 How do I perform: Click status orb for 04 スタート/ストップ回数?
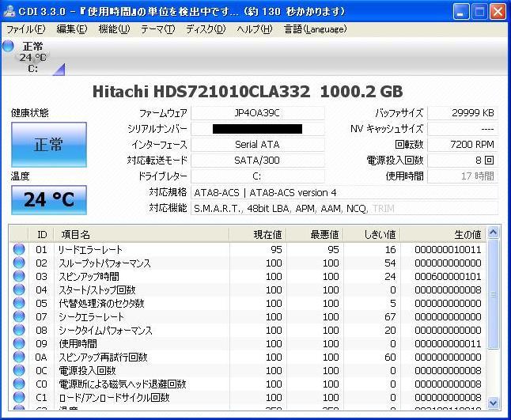(19, 289)
